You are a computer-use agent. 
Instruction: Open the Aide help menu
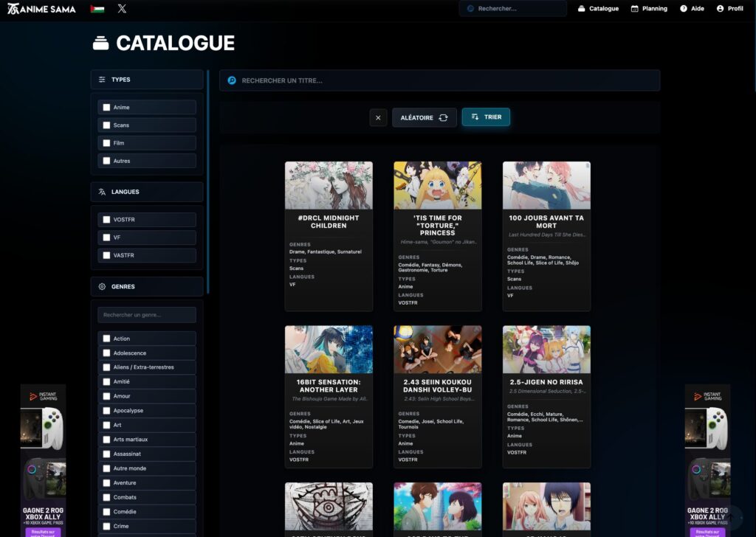pos(692,9)
